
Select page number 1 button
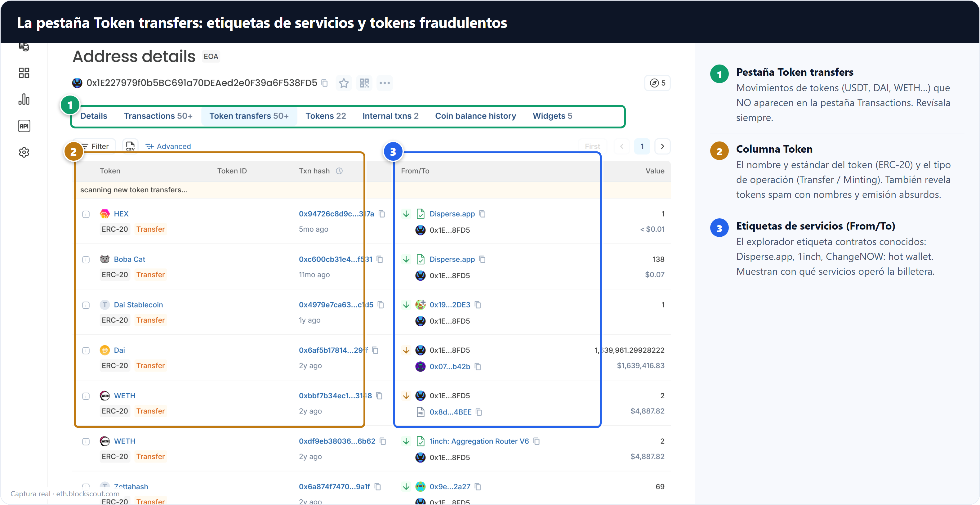(642, 146)
